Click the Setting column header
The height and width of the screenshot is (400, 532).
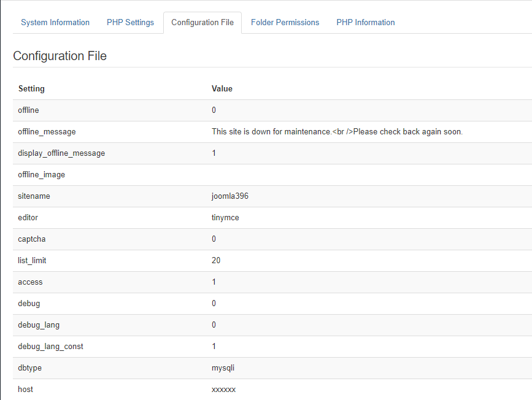(x=31, y=89)
